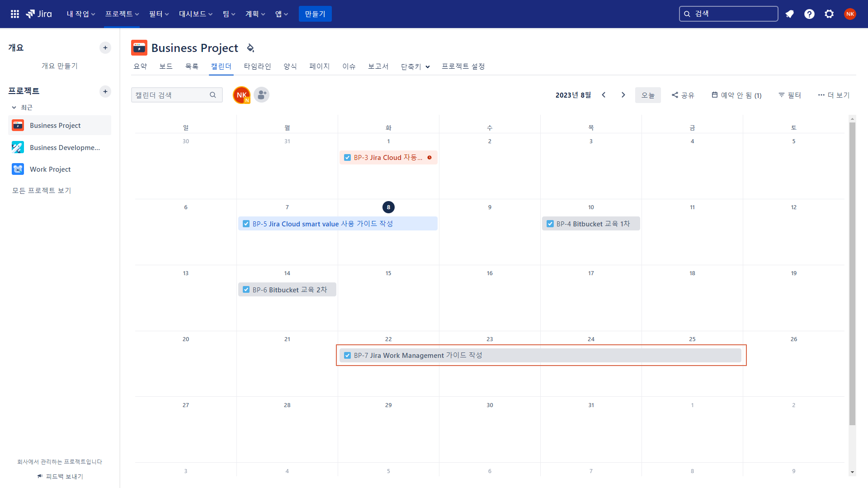868x488 pixels.
Task: Click the calendar vertical scrollbar thumb
Action: tap(852, 274)
